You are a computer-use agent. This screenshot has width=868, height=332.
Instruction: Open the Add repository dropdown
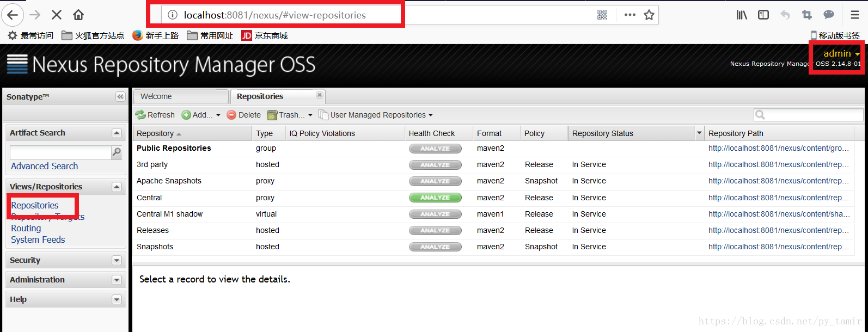point(201,115)
